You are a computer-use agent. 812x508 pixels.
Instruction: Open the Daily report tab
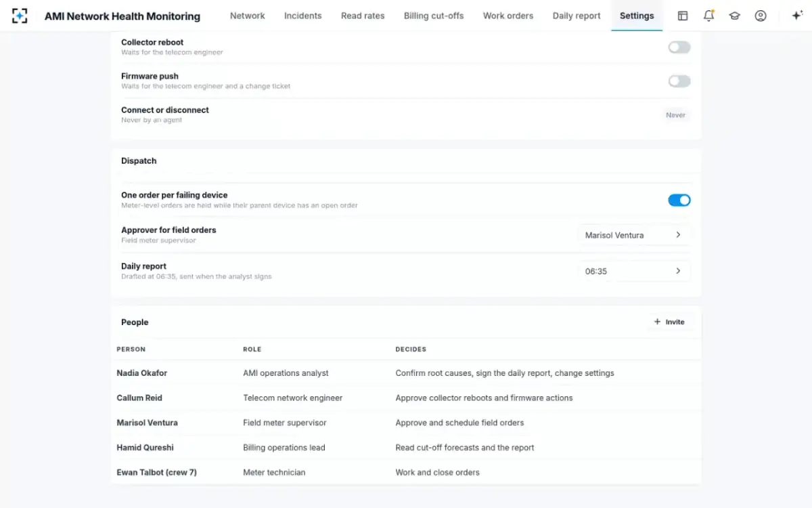pos(577,16)
